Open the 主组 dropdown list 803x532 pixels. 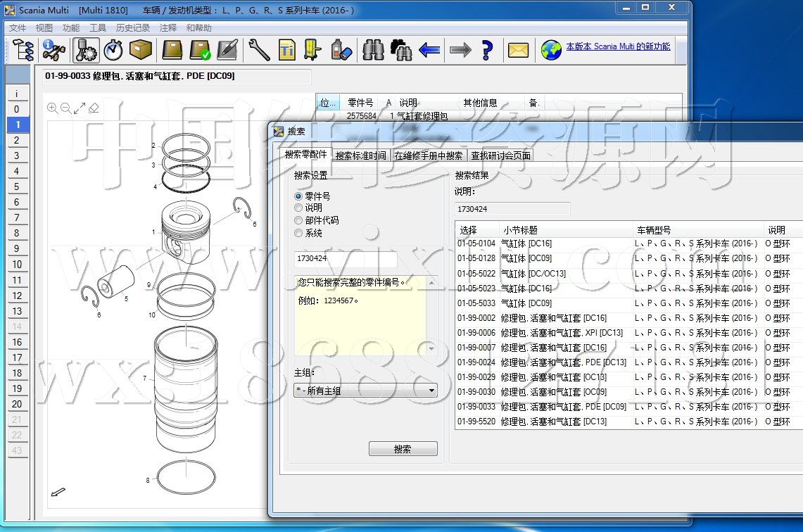(365, 390)
